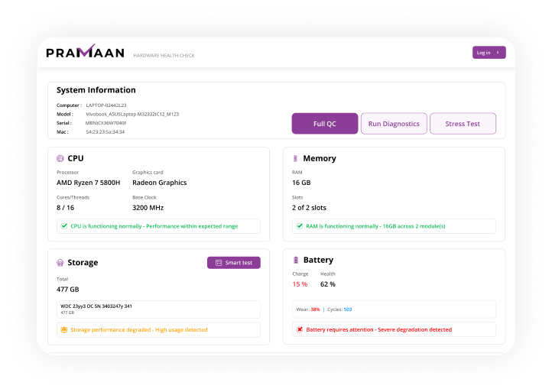The height and width of the screenshot is (392, 552).
Task: Click the CPU chip icon
Action: [60, 158]
